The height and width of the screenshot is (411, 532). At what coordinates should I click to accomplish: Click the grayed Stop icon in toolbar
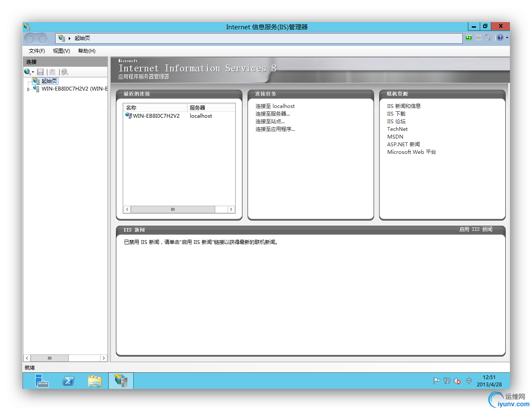click(x=479, y=38)
